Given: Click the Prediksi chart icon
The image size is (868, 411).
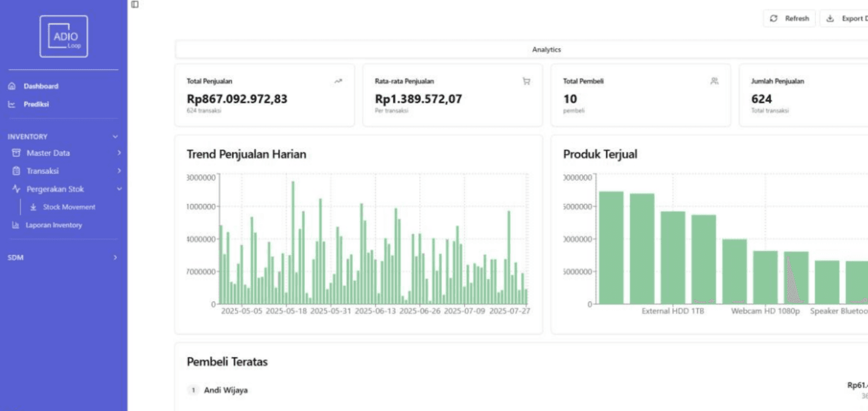Looking at the screenshot, I should point(12,105).
